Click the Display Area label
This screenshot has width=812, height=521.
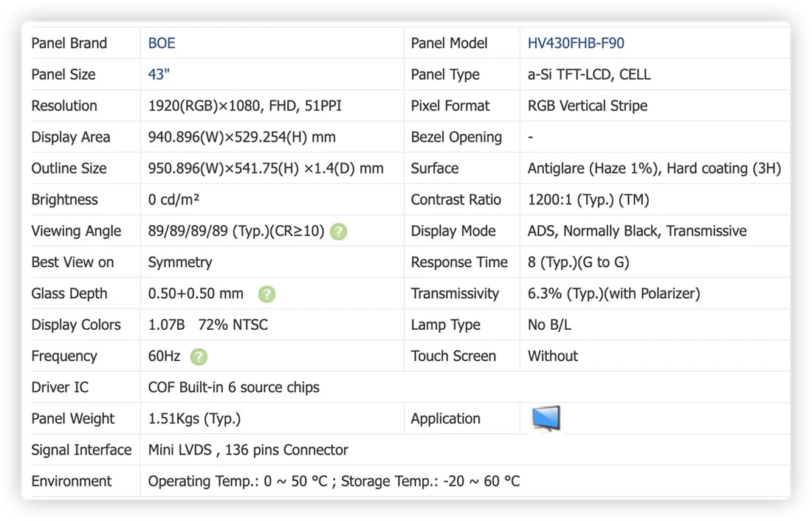(x=70, y=137)
